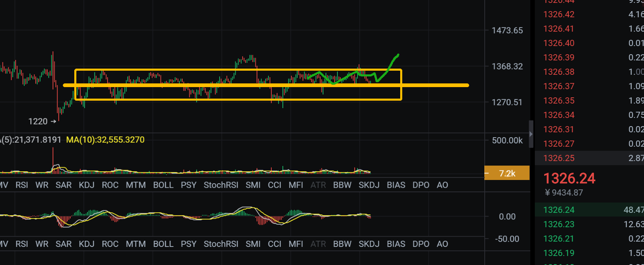Click the 7.2k current volume axis tag
Image resolution: width=644 pixels, height=265 pixels.
pyautogui.click(x=507, y=173)
